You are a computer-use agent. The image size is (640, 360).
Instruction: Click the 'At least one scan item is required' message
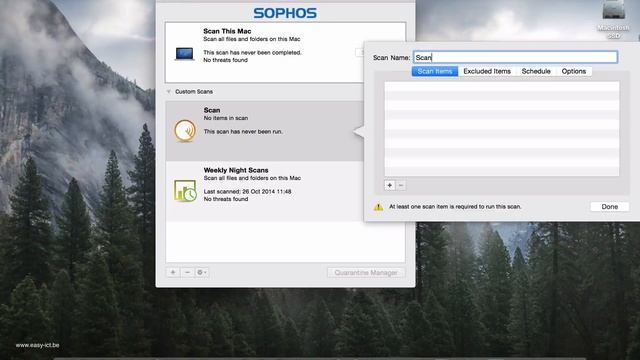(x=455, y=207)
